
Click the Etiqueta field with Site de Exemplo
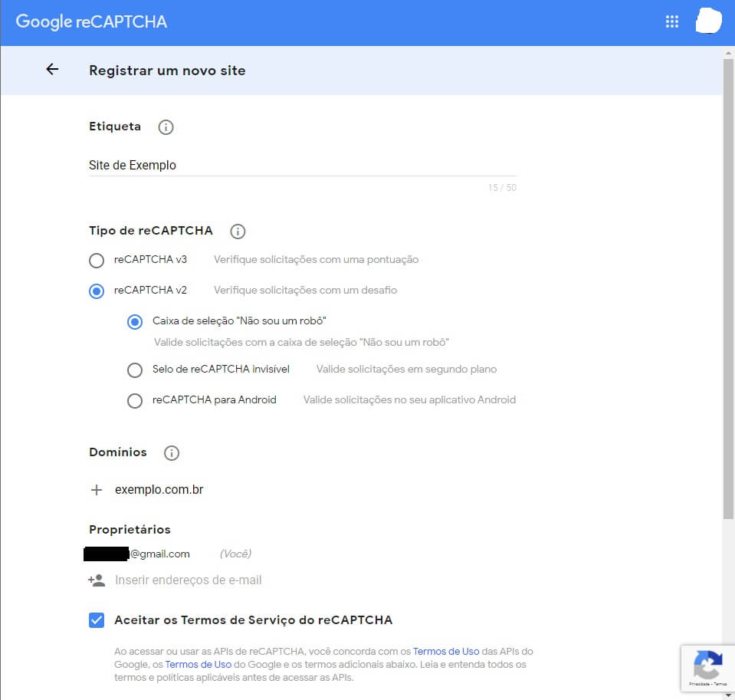tap(302, 165)
